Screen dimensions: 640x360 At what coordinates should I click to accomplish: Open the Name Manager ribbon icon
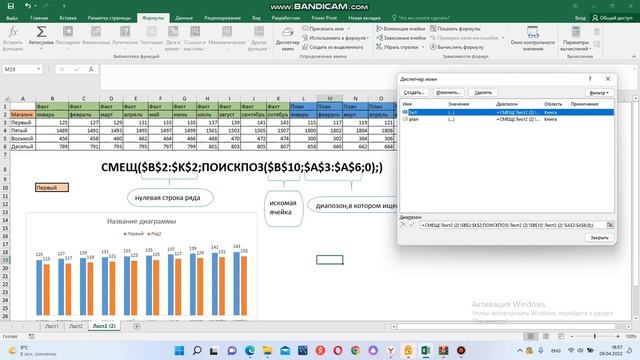pyautogui.click(x=287, y=32)
